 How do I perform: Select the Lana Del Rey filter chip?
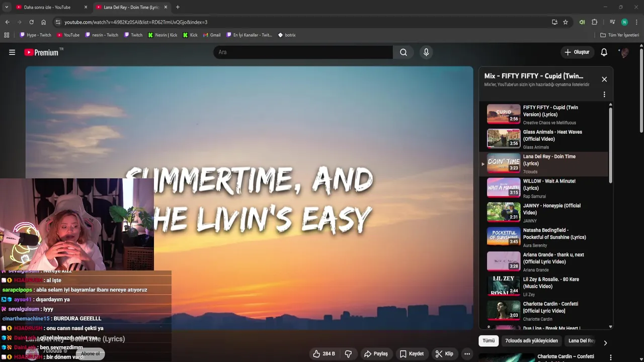click(582, 341)
